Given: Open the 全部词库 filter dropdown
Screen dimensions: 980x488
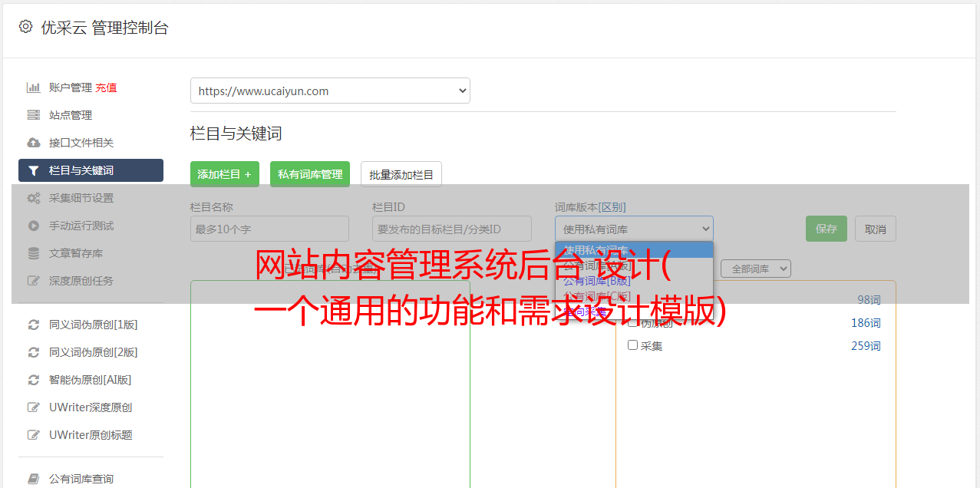Looking at the screenshot, I should (755, 269).
